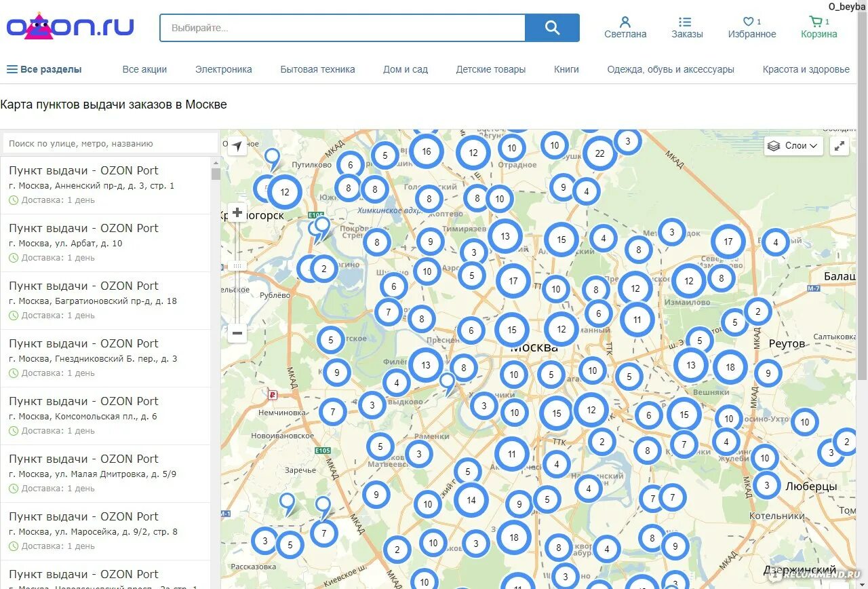Screen dimensions: 868x589
Task: Click the heading Карта пунктов выдачи заказов
Action: click(x=113, y=104)
